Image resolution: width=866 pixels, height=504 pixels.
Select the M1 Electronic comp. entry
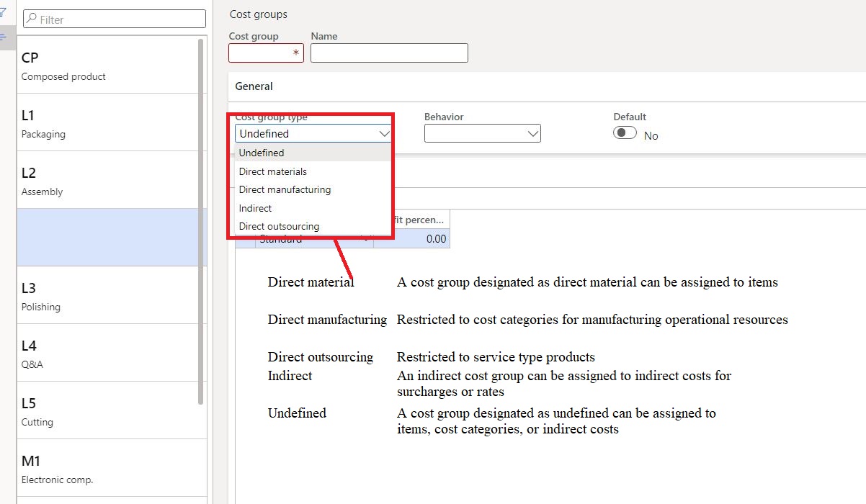point(108,469)
